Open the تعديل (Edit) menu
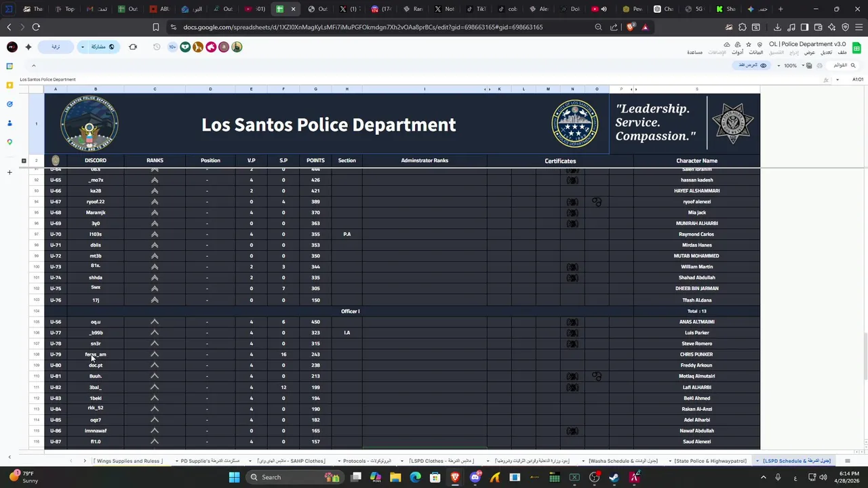Screen dimensions: 868x488 (x=826, y=53)
